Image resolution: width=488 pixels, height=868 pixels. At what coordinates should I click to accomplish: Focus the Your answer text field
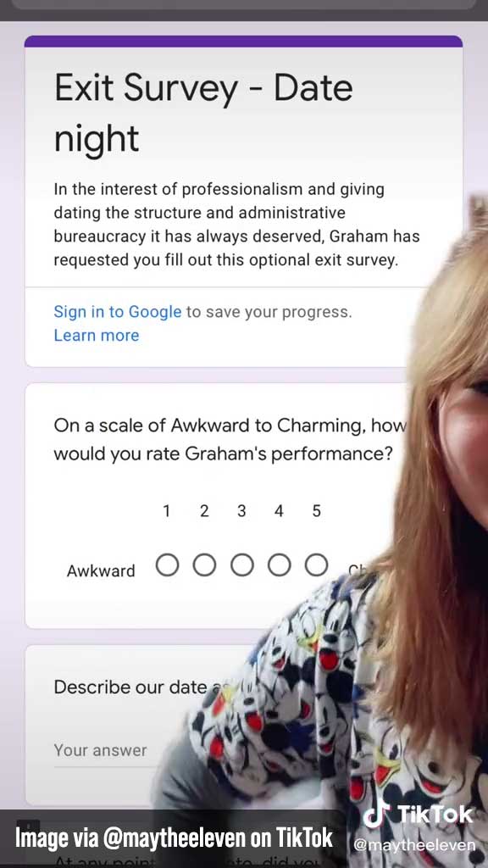(x=105, y=752)
